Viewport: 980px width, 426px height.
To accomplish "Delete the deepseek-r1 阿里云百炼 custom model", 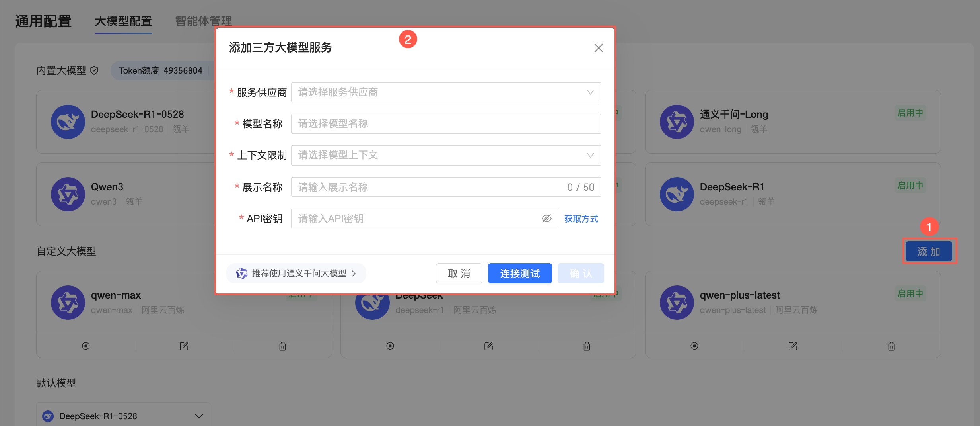I will pos(587,346).
